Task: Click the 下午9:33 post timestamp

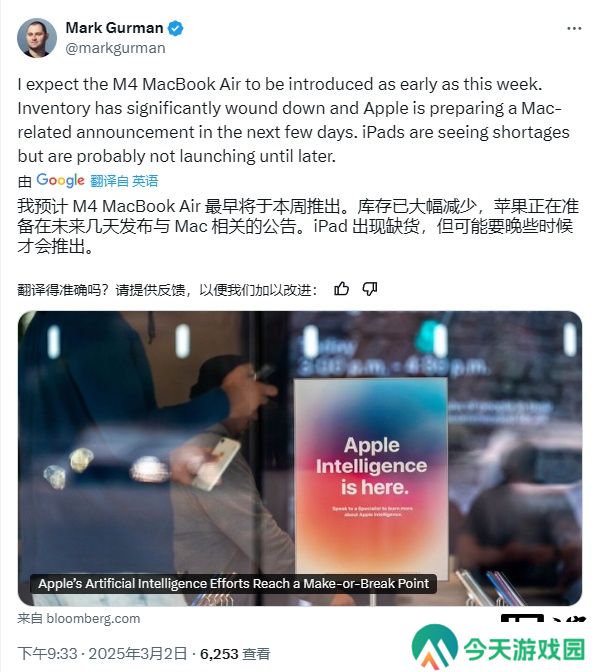Action: coord(48,654)
